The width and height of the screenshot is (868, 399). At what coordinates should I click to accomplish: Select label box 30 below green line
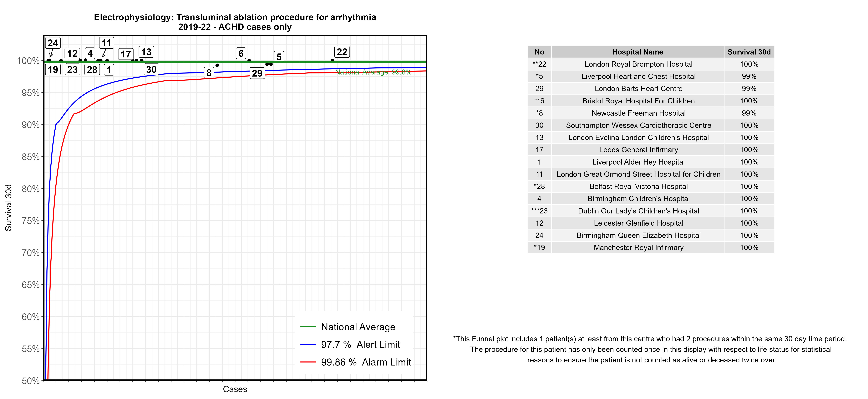(x=151, y=69)
